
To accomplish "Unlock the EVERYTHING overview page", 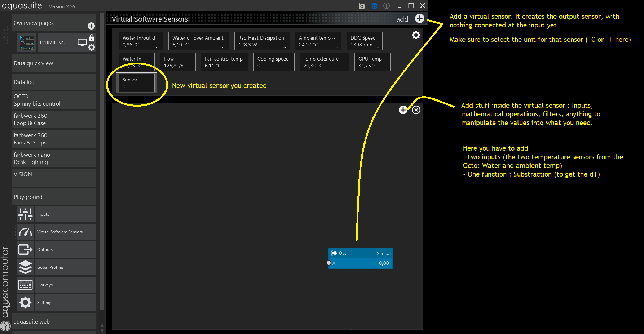I will pyautogui.click(x=92, y=38).
